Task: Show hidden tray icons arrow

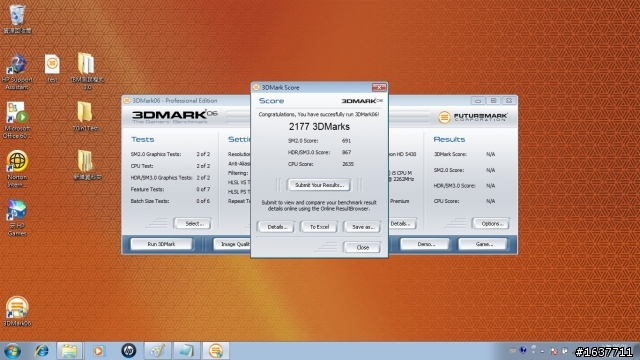Action: (x=542, y=351)
